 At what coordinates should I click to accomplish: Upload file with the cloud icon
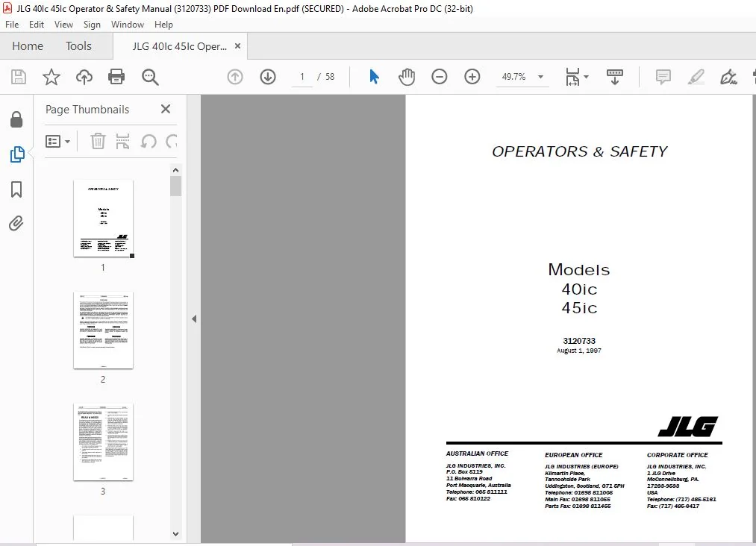coord(84,77)
